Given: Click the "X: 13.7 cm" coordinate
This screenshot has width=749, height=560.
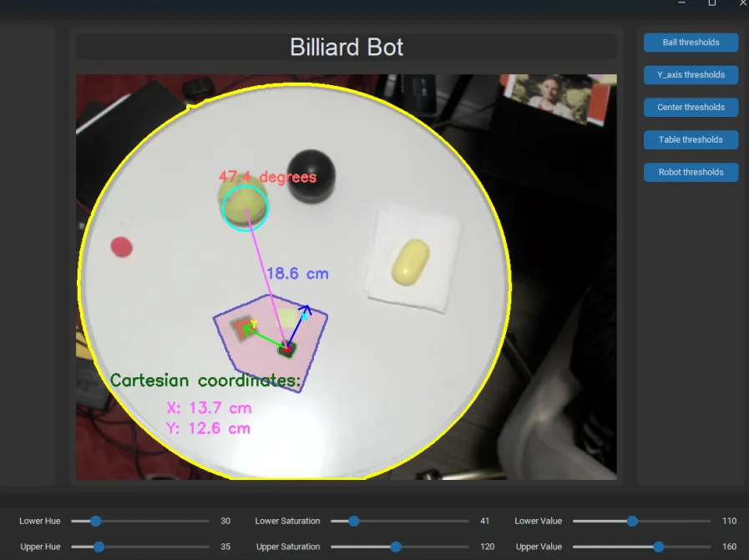Looking at the screenshot, I should (209, 408).
